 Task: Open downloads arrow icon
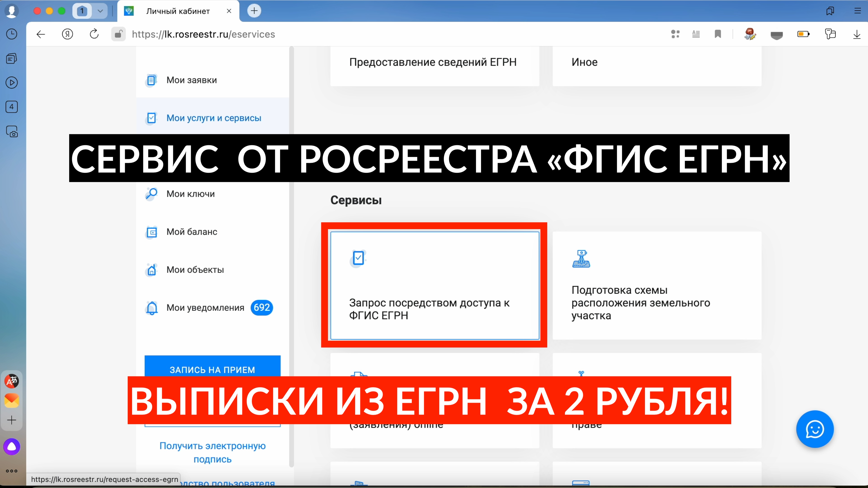856,34
